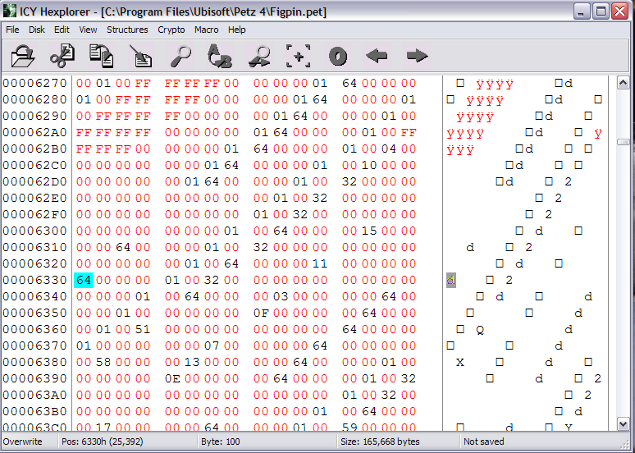Open the View menu
Screen dimensions: 635x453
point(88,30)
